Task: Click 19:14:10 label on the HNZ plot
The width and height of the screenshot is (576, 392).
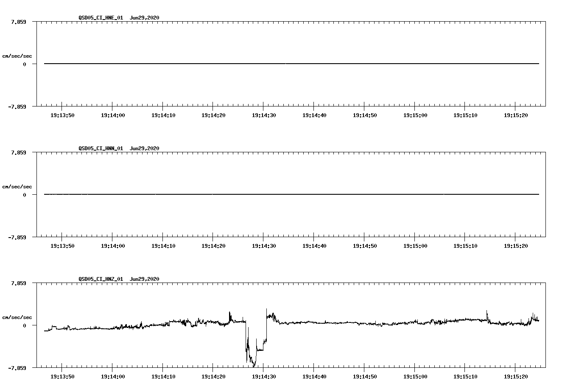Action: 163,376
